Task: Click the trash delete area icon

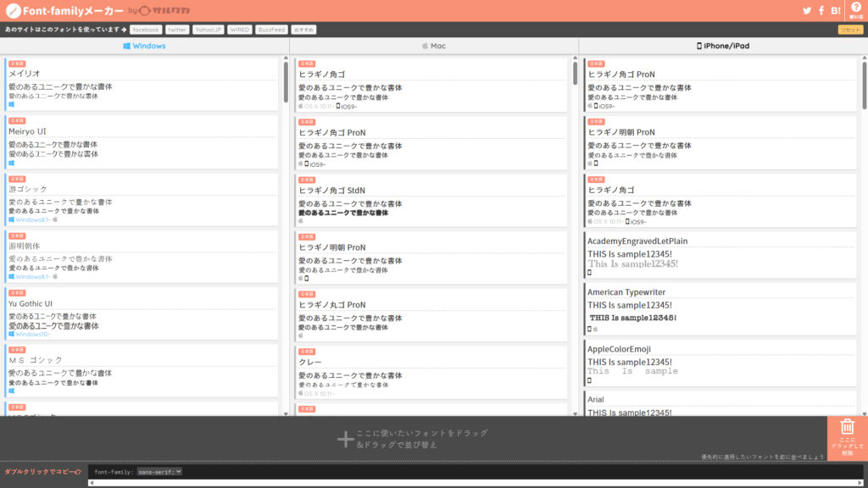Action: click(x=847, y=427)
